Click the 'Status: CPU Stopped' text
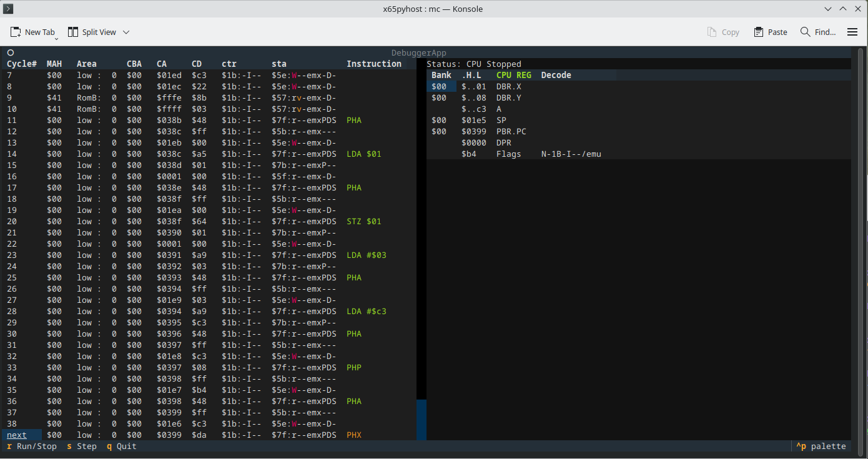Viewport: 868px width, 459px height. pyautogui.click(x=474, y=64)
